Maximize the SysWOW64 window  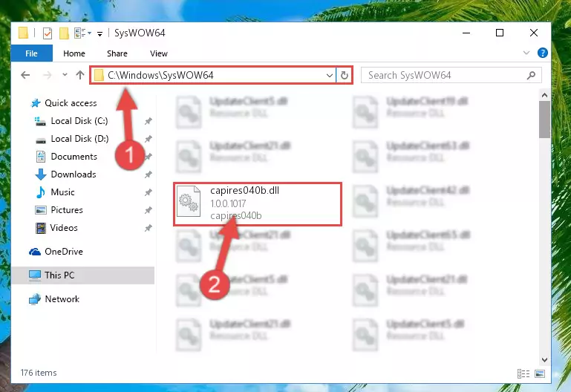500,33
